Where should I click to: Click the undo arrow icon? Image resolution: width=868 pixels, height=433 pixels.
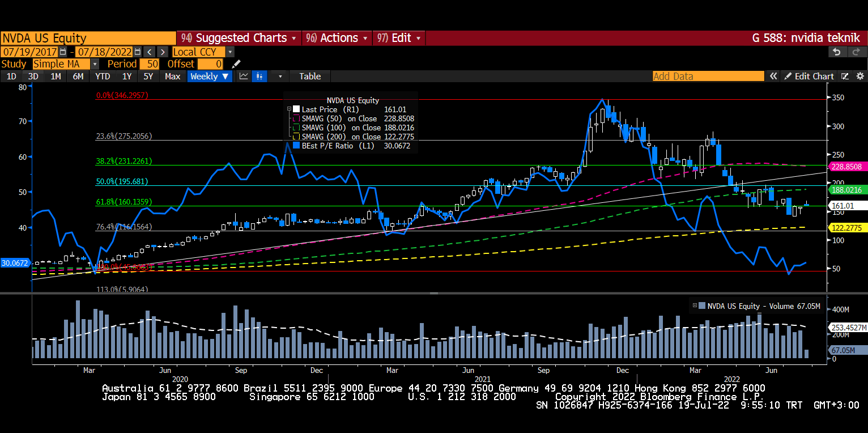(837, 52)
